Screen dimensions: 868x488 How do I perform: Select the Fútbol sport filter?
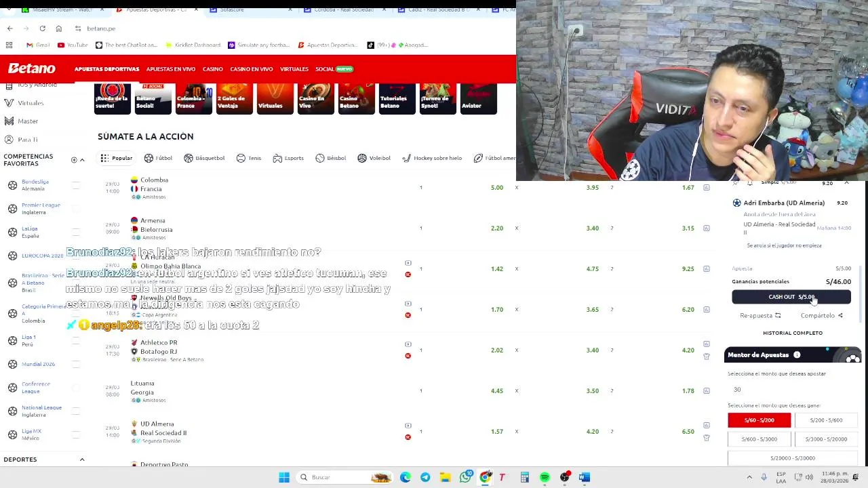[158, 158]
